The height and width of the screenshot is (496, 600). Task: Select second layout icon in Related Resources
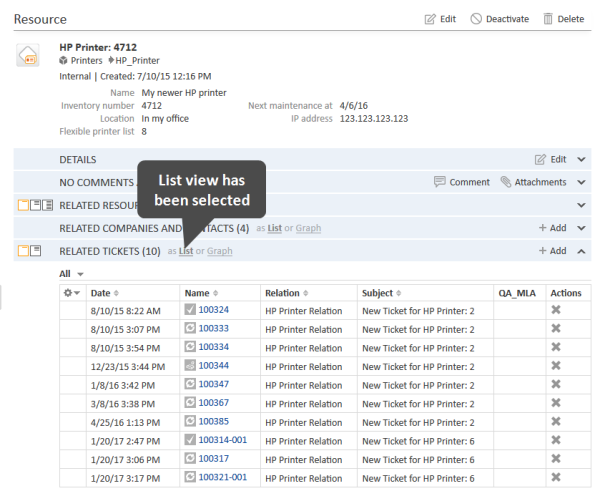36,205
